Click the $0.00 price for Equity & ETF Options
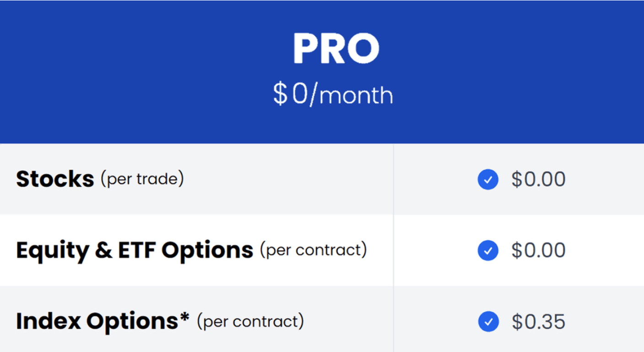 pos(538,251)
